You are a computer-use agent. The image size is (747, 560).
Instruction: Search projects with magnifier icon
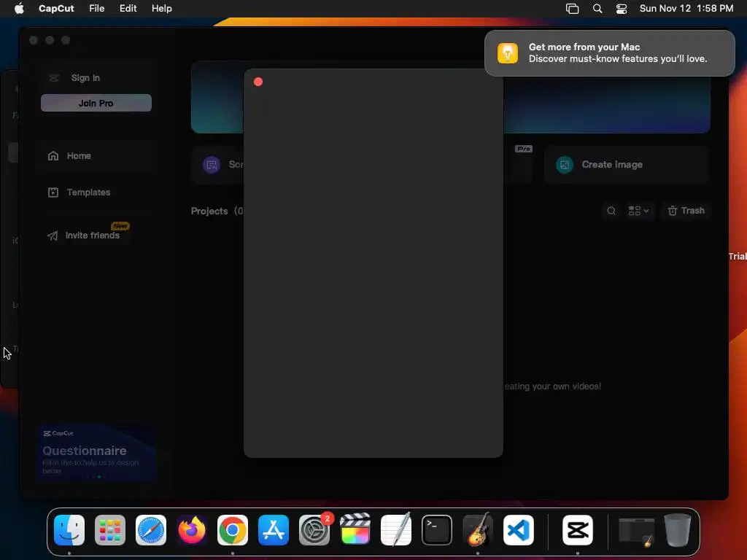coord(611,211)
